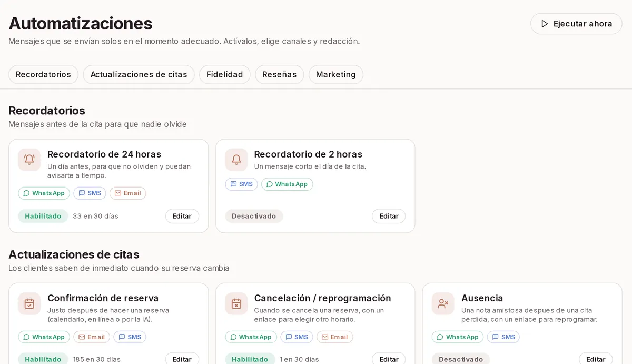Image resolution: width=632 pixels, height=364 pixels.
Task: Click the user cross icon for Ausencia
Action: tap(443, 303)
